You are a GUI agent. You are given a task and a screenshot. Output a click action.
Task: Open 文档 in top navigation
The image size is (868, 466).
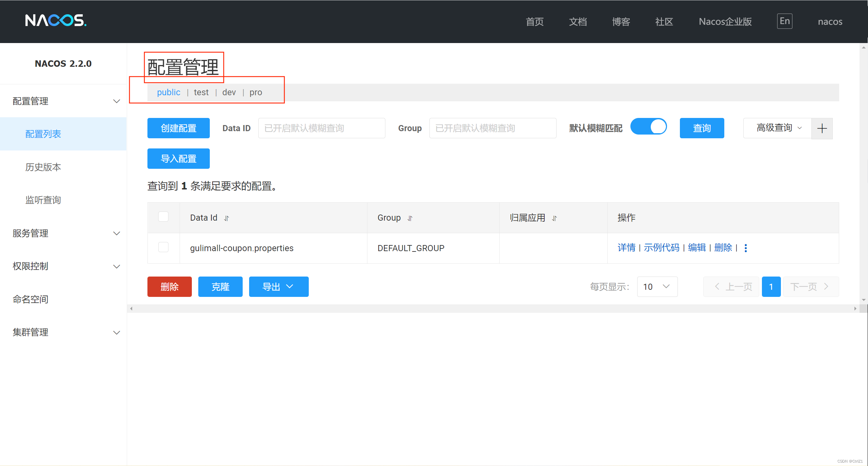(x=578, y=22)
